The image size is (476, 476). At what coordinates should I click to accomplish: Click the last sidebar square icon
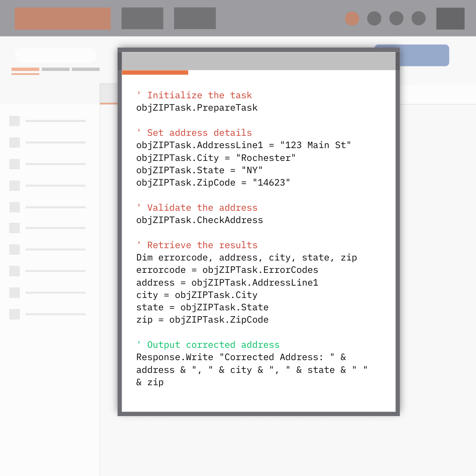pos(15,314)
